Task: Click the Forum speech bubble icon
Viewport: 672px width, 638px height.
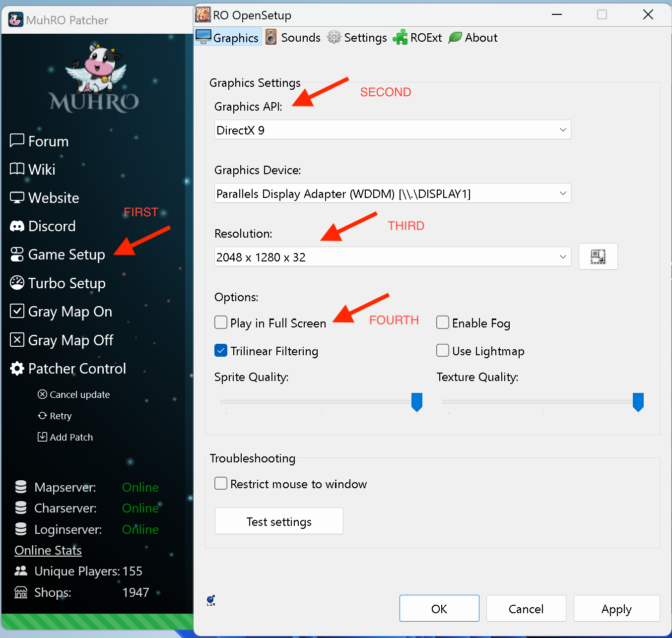Action: coord(17,141)
